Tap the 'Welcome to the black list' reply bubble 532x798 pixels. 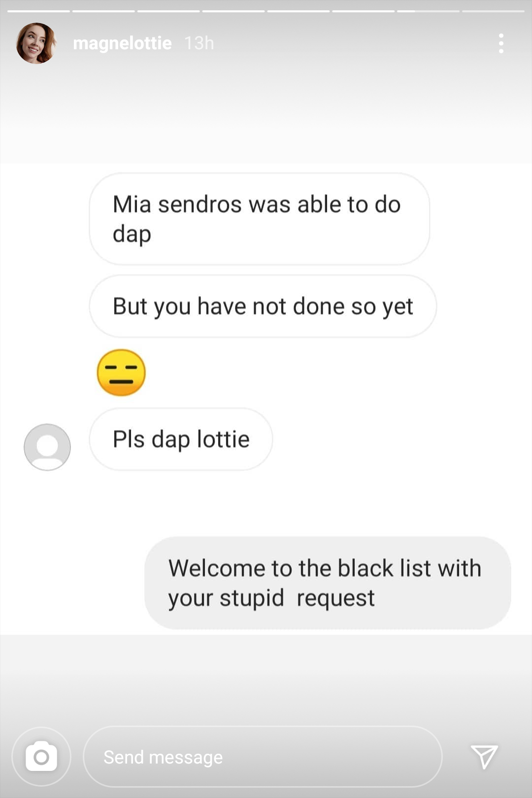(x=328, y=583)
